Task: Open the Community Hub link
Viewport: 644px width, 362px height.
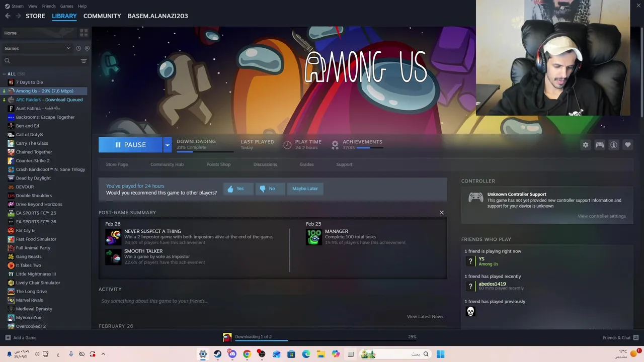Action: click(x=167, y=164)
